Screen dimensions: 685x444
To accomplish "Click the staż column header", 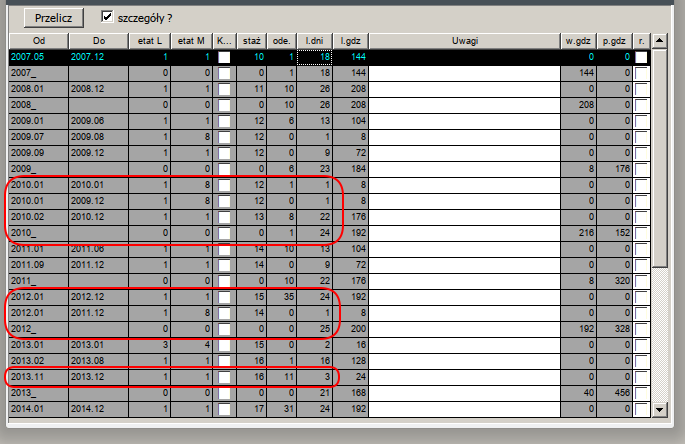I will tap(252, 41).
